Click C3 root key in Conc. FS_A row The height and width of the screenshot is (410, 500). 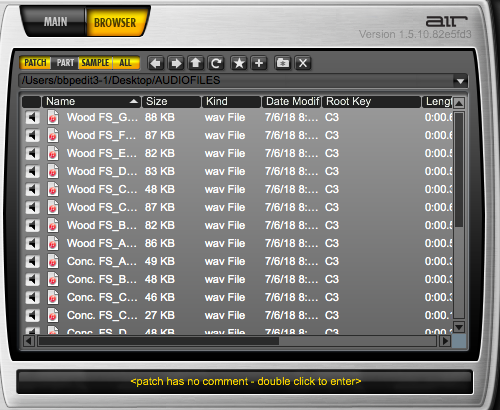(332, 261)
